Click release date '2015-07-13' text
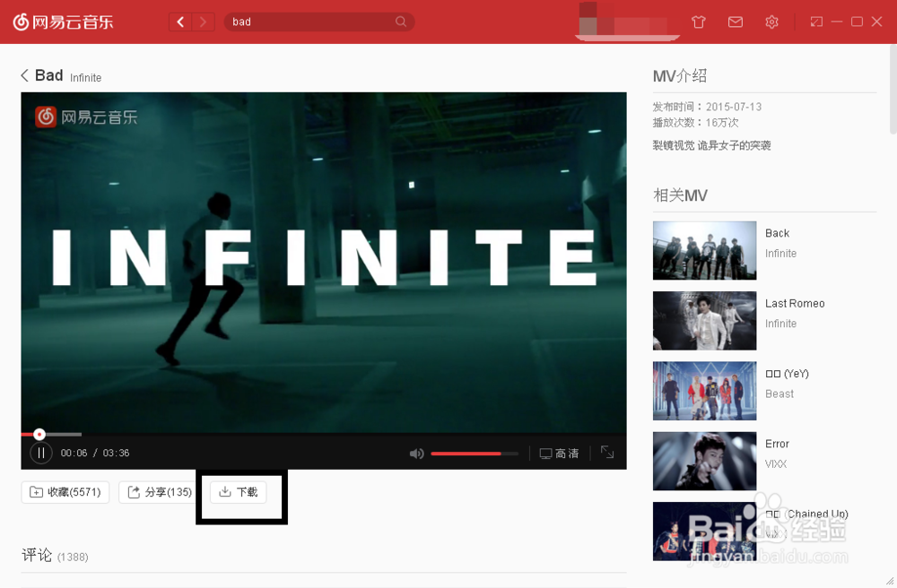 pyautogui.click(x=734, y=107)
